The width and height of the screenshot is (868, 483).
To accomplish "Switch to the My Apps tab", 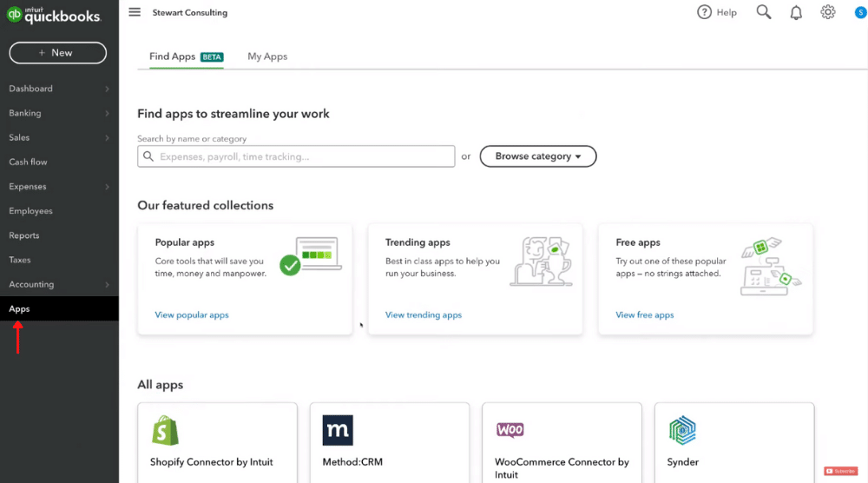I will pyautogui.click(x=267, y=56).
